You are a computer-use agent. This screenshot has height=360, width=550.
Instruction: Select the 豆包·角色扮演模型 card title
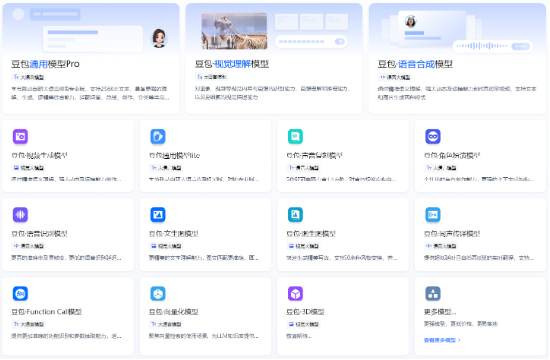pos(452,155)
